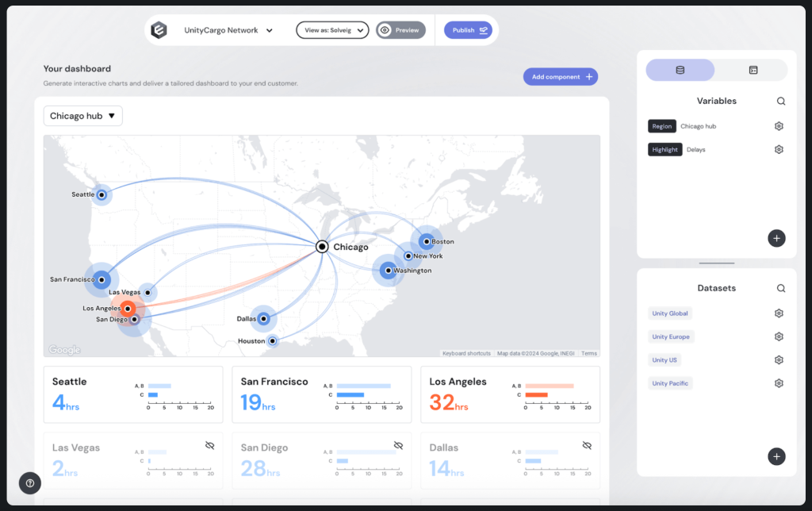This screenshot has width=812, height=511.
Task: Open settings gear for Region variable
Action: [x=779, y=126]
